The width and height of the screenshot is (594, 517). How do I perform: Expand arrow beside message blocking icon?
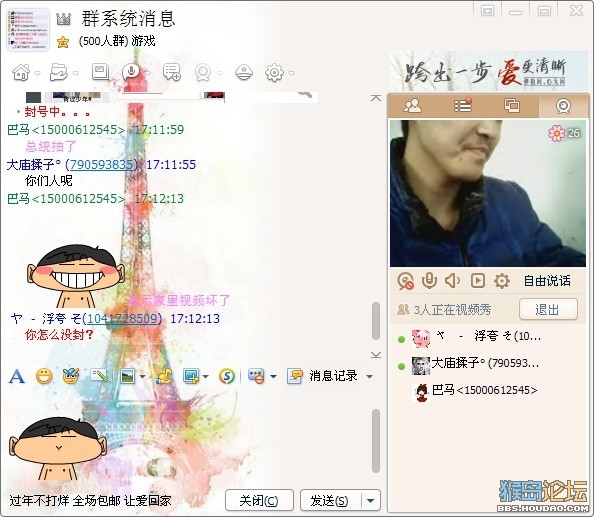click(273, 376)
